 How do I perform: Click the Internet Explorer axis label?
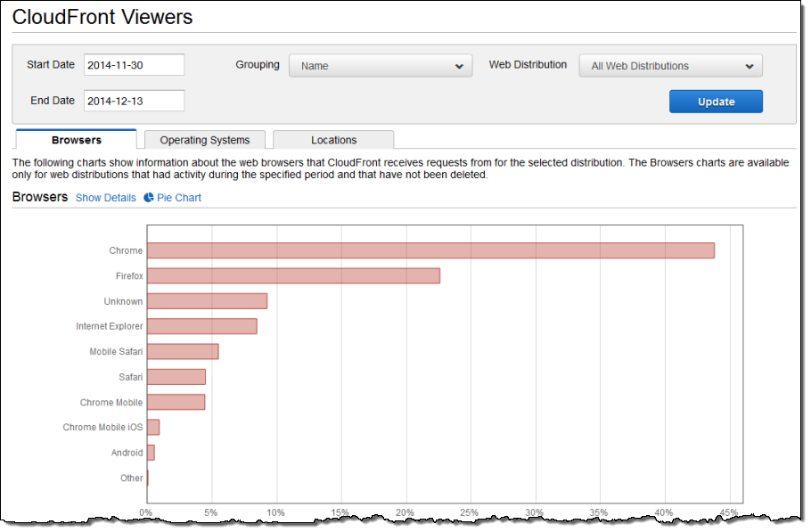tap(109, 326)
